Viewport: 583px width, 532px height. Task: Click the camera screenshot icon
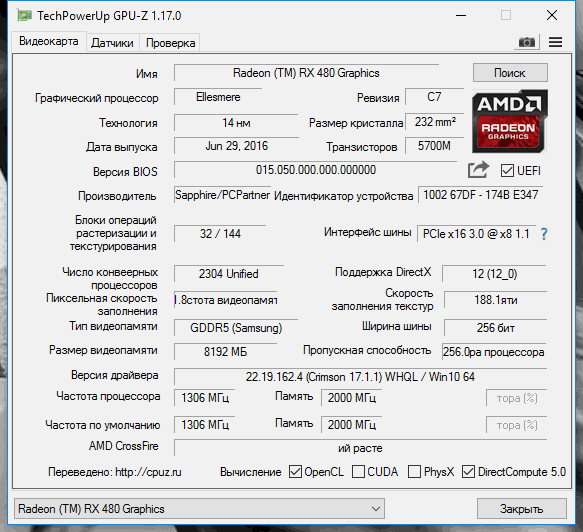pos(526,42)
